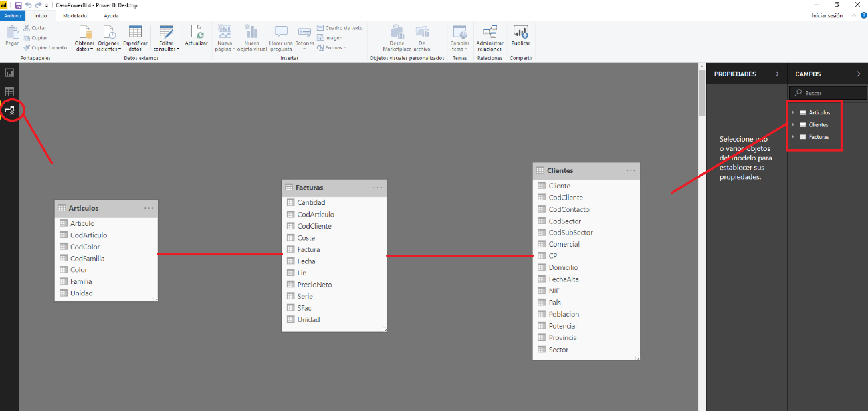Open the Clientes table more options menu
This screenshot has height=411, width=868.
click(631, 170)
